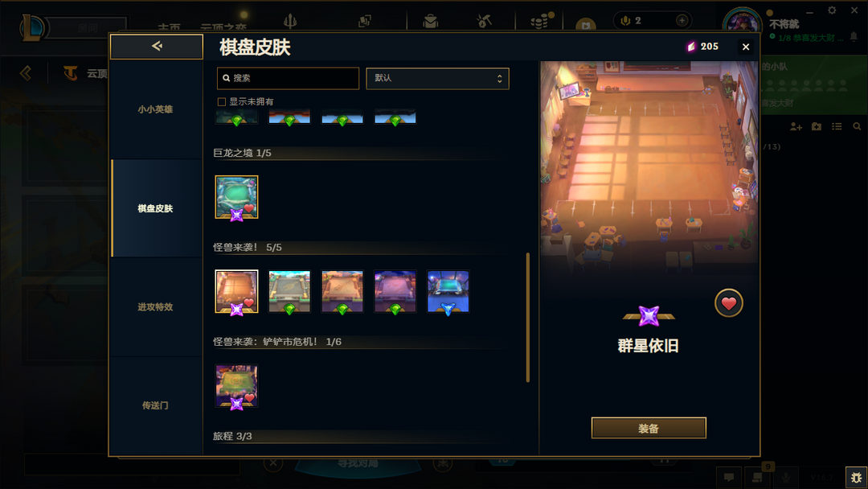Click the settings gear in top right
Screen dimensions: 868x489
(832, 10)
